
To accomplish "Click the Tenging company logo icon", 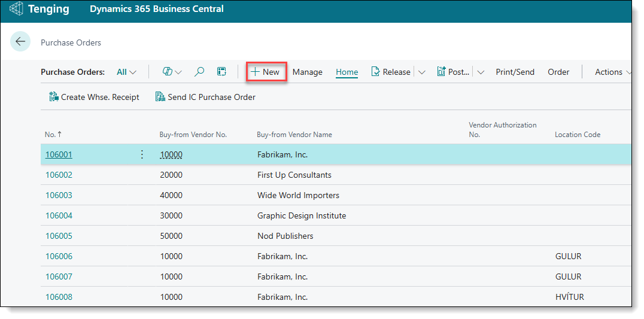I will point(16,9).
